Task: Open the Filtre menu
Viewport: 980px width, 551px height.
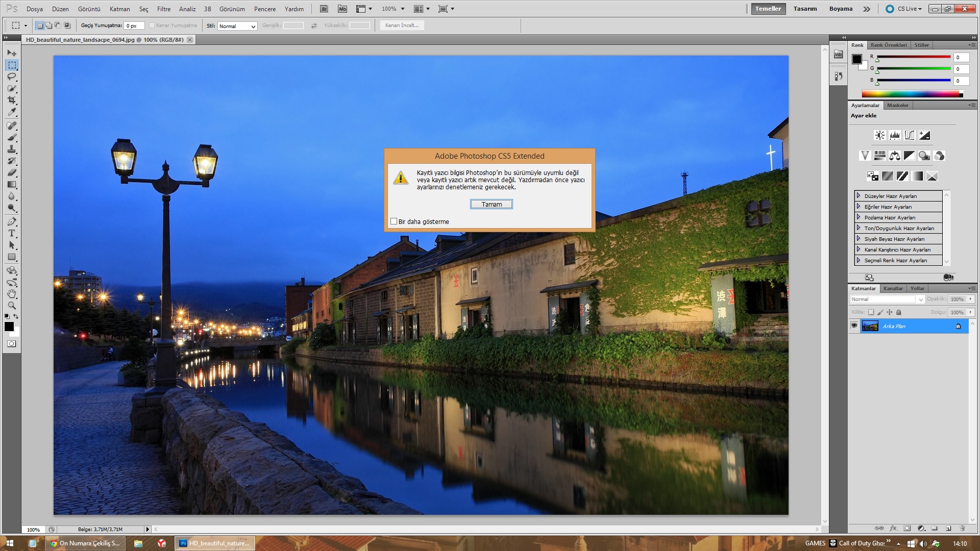Action: [164, 9]
